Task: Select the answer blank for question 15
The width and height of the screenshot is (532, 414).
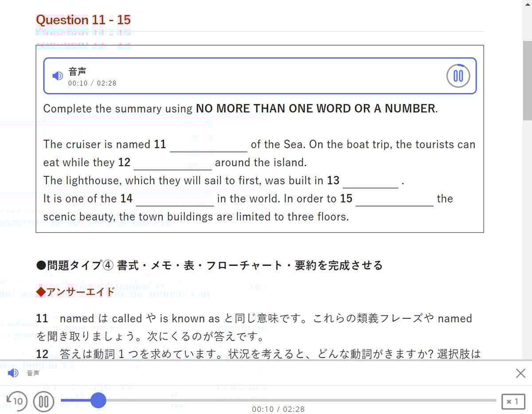Action: 394,199
